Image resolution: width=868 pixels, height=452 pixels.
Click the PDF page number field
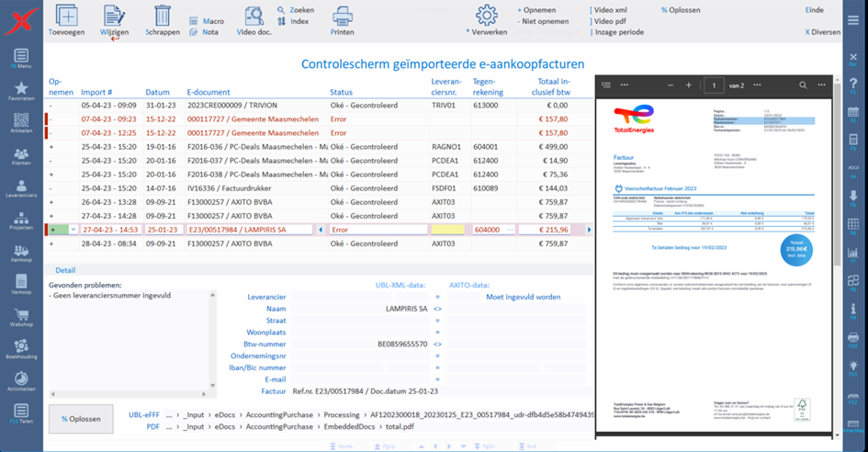(713, 85)
